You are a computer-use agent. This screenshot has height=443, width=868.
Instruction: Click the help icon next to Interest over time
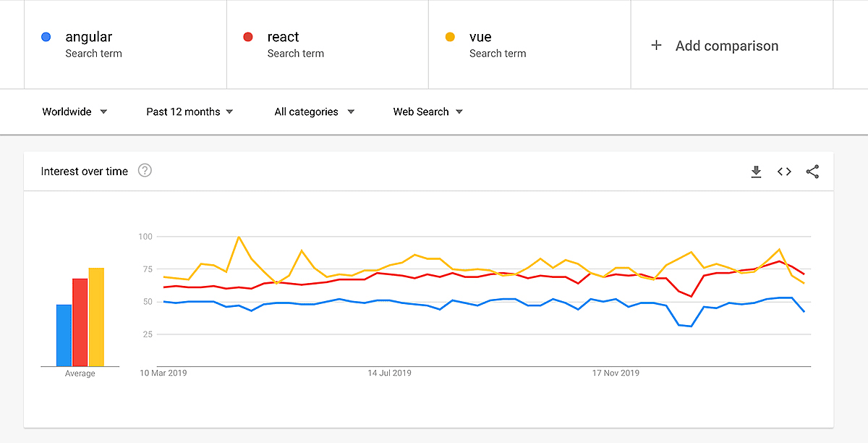pos(145,170)
